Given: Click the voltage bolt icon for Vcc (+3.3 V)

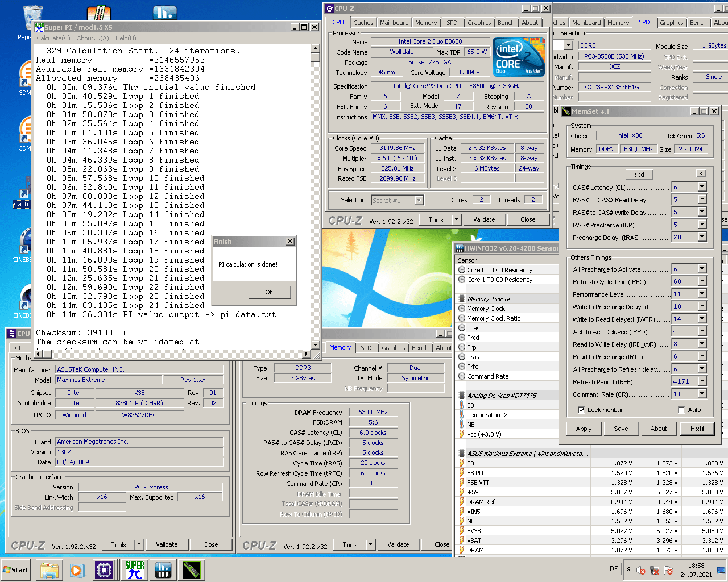Looking at the screenshot, I should pos(462,434).
